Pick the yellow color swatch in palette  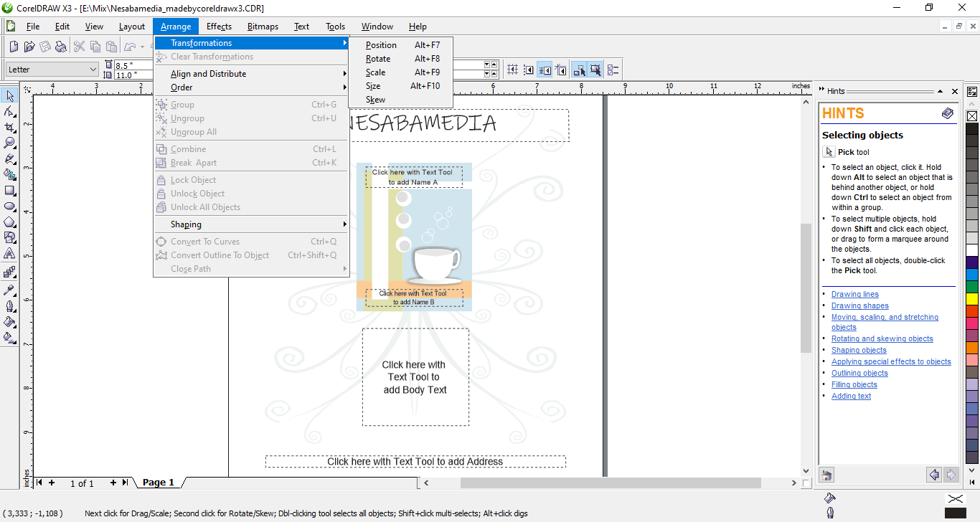pyautogui.click(x=972, y=298)
